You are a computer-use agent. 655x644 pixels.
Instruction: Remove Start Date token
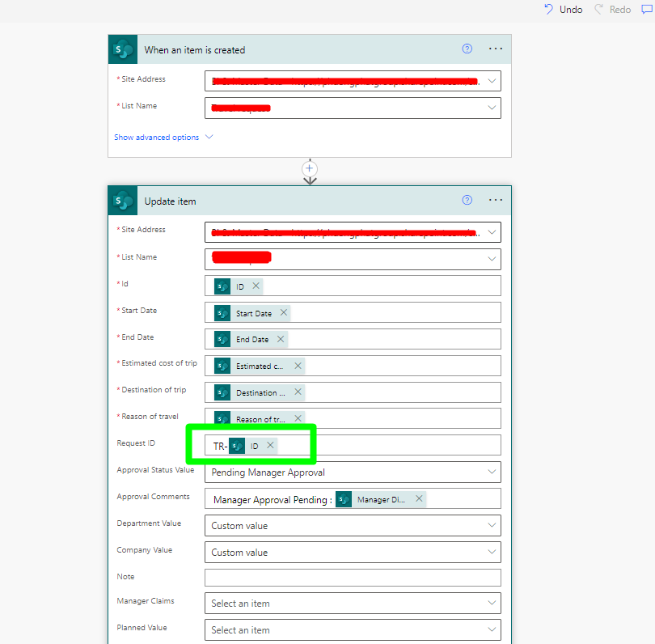click(284, 312)
